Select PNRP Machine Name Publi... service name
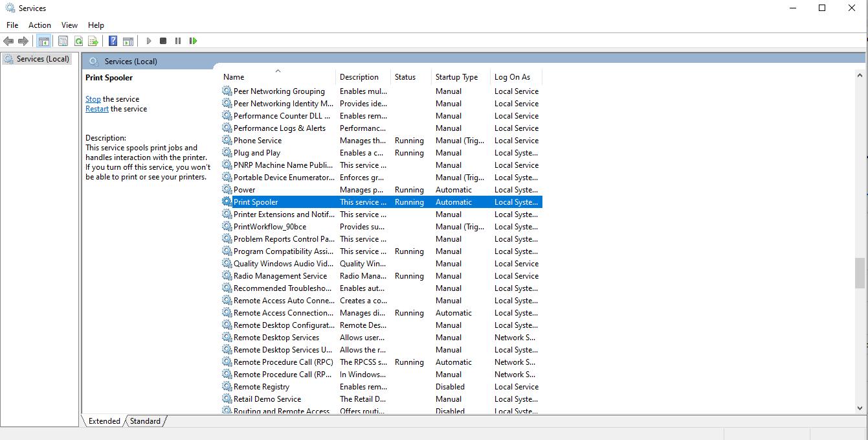The height and width of the screenshot is (440, 868). tap(283, 165)
